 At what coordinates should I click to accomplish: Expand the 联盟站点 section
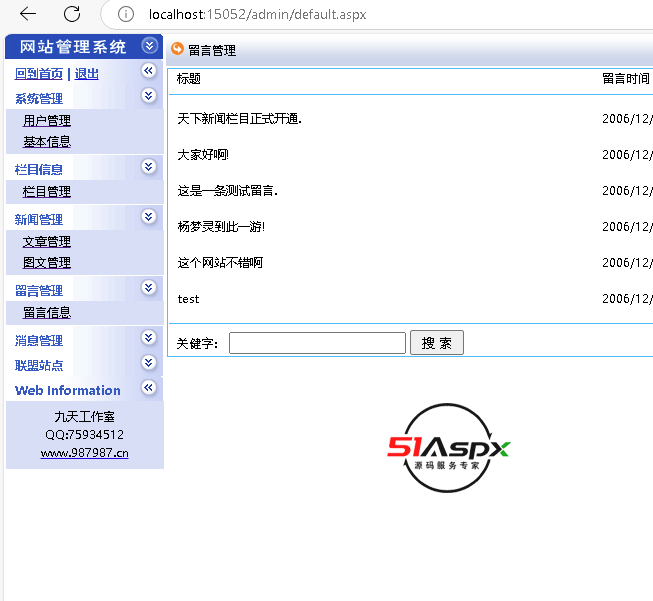point(149,363)
